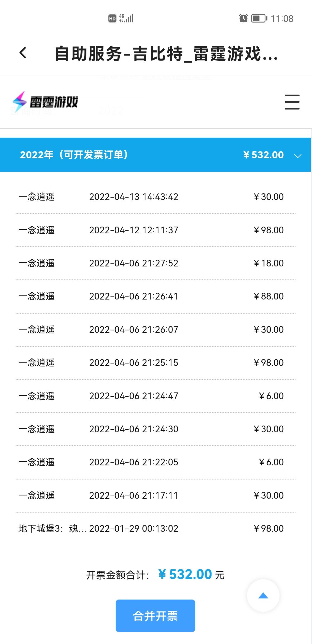Tap the 4G signal strength icon
This screenshot has height=644, width=312.
click(126, 18)
